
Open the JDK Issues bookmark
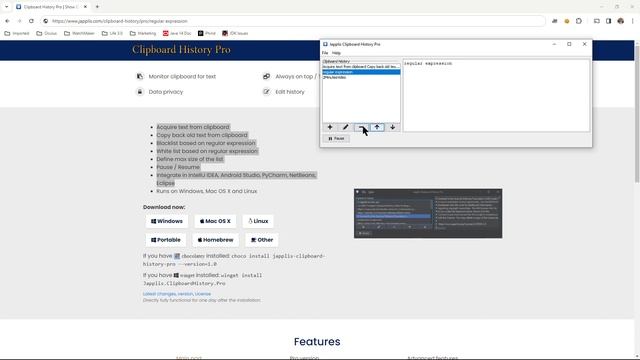click(x=235, y=33)
